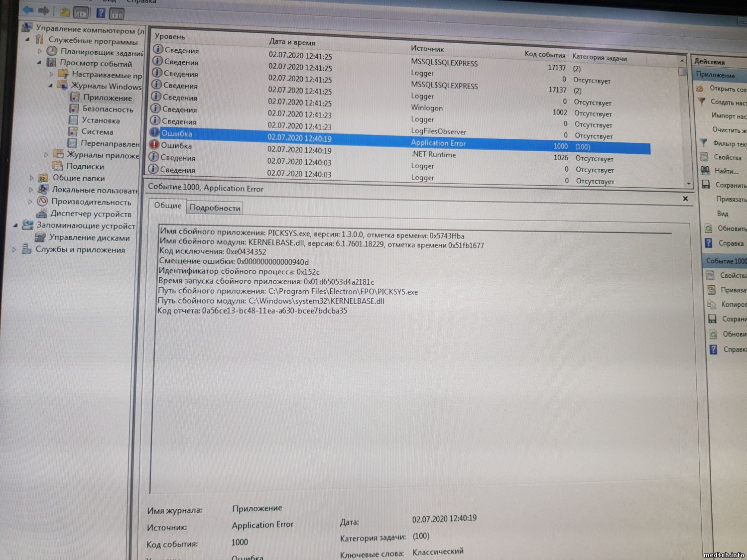Expand the Общие папки node
747x560 pixels.
tap(31, 178)
